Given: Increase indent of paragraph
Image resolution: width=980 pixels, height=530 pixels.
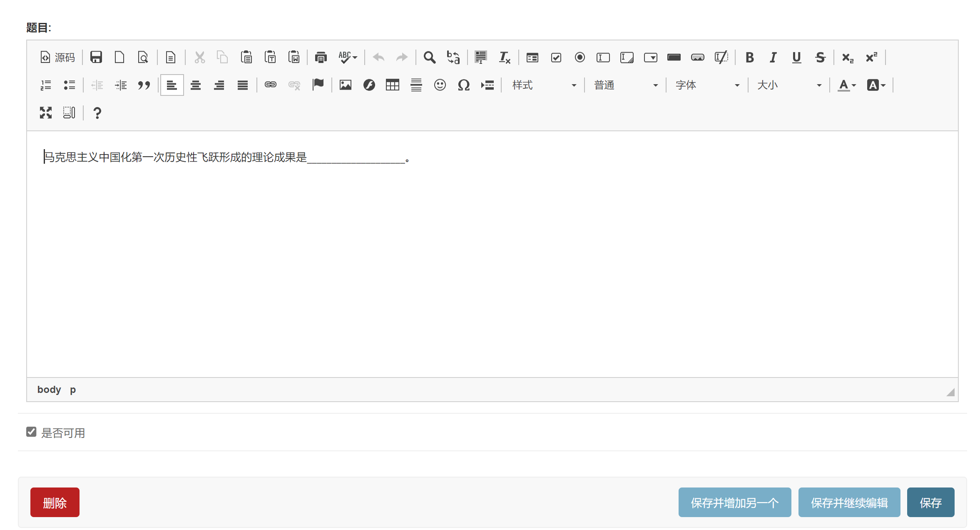Looking at the screenshot, I should [x=121, y=85].
